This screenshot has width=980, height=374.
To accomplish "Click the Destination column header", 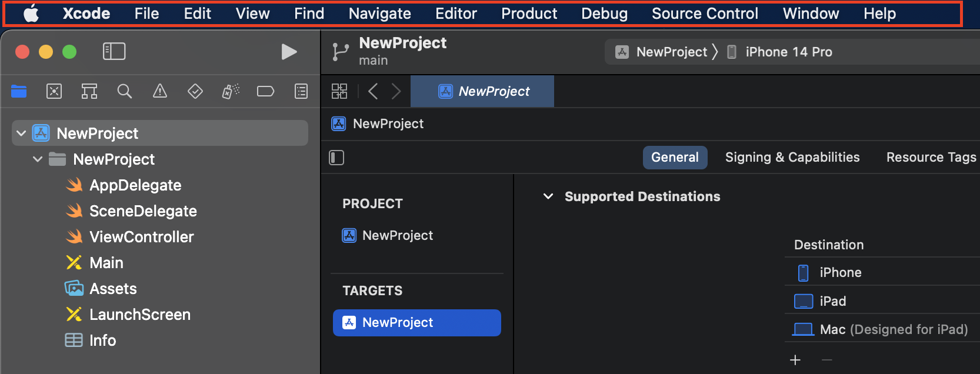I will click(x=829, y=245).
